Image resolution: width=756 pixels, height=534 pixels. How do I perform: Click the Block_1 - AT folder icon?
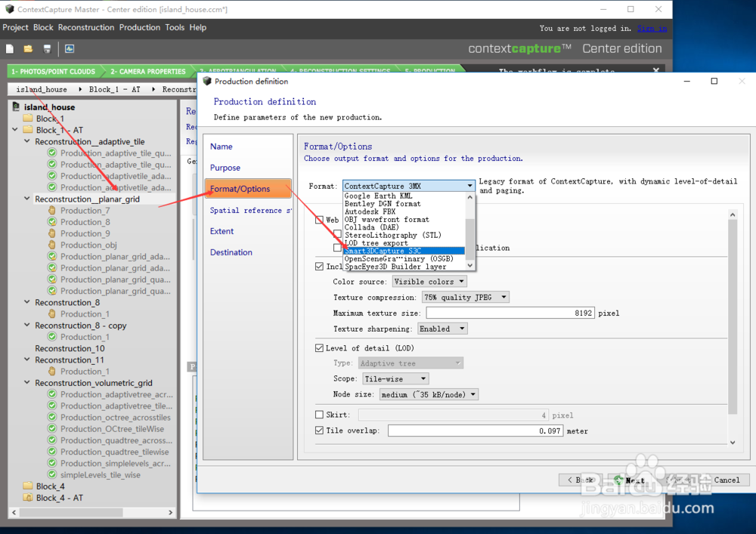click(x=28, y=129)
